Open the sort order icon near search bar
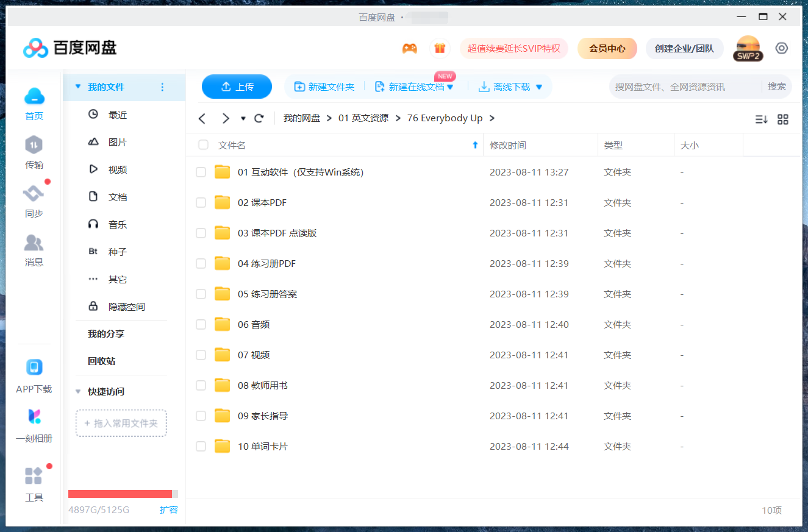This screenshot has height=532, width=808. click(760, 119)
